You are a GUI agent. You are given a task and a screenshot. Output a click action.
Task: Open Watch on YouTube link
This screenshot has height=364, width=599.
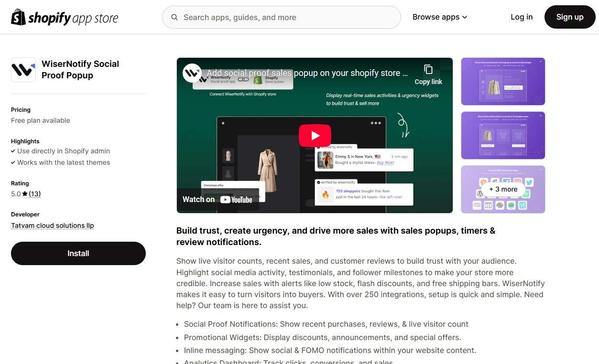[x=218, y=200]
